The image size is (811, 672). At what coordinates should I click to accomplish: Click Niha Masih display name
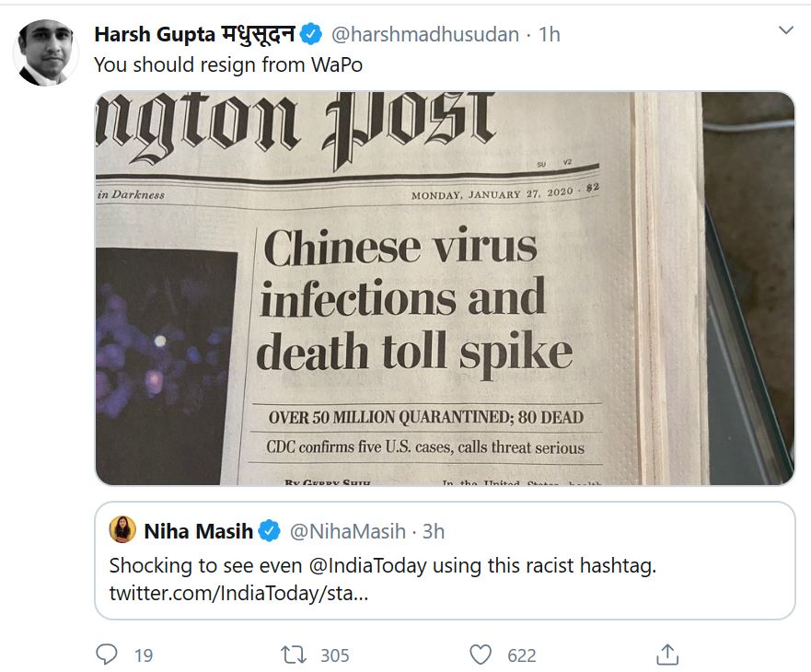pos(198,530)
